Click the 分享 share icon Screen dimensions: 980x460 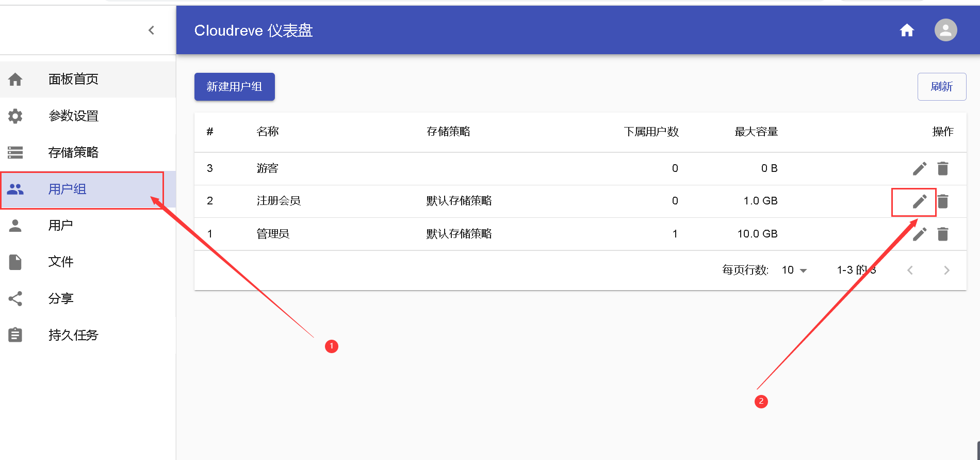[x=15, y=298]
